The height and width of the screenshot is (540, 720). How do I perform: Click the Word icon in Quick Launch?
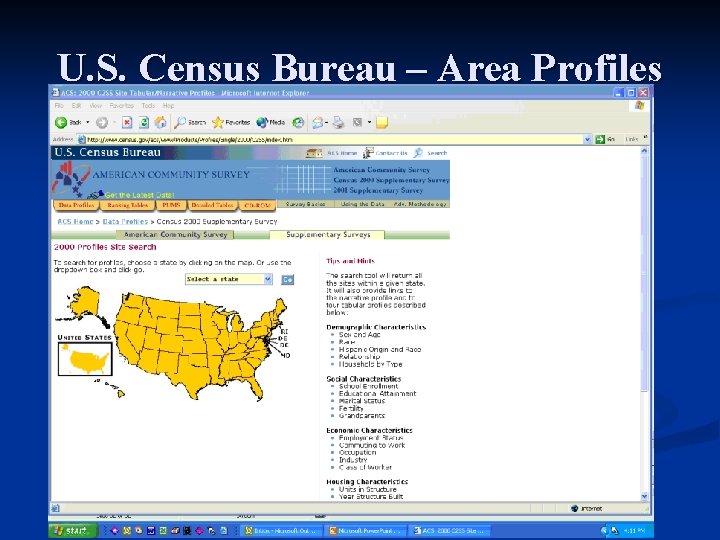(151, 531)
